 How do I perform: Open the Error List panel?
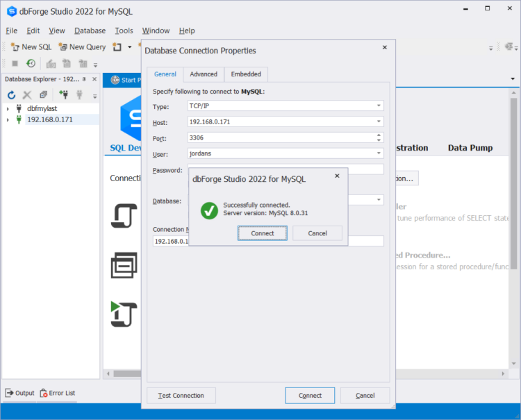tap(58, 393)
